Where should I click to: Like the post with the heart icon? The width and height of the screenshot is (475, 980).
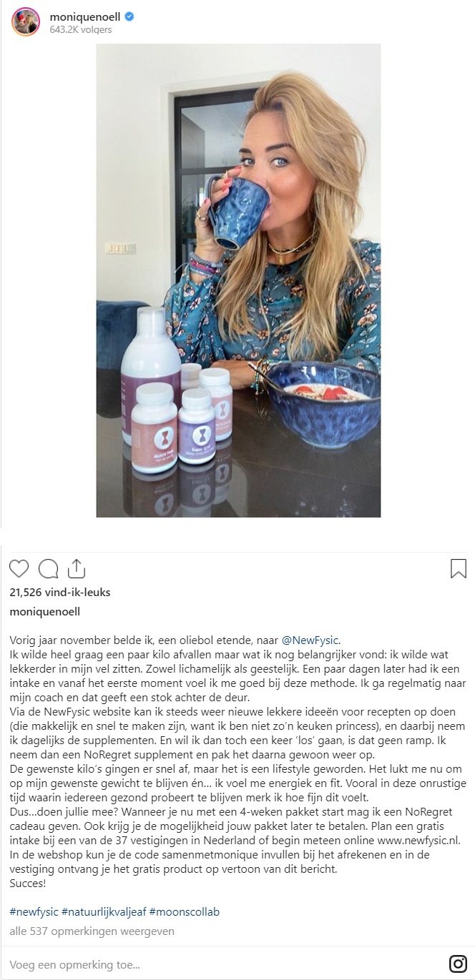[19, 568]
